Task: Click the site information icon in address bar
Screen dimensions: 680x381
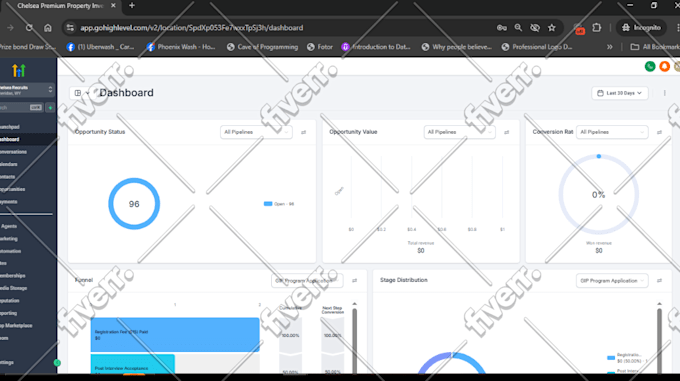Action: tap(70, 28)
